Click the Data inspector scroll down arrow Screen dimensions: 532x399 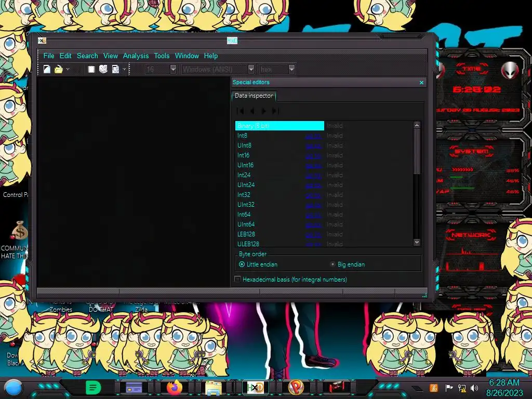417,242
